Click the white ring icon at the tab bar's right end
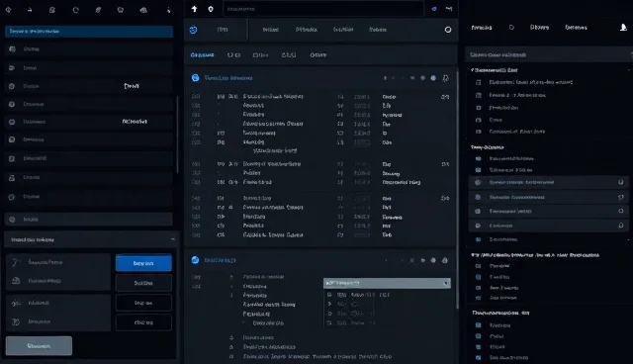The width and height of the screenshot is (633, 364). [x=448, y=30]
